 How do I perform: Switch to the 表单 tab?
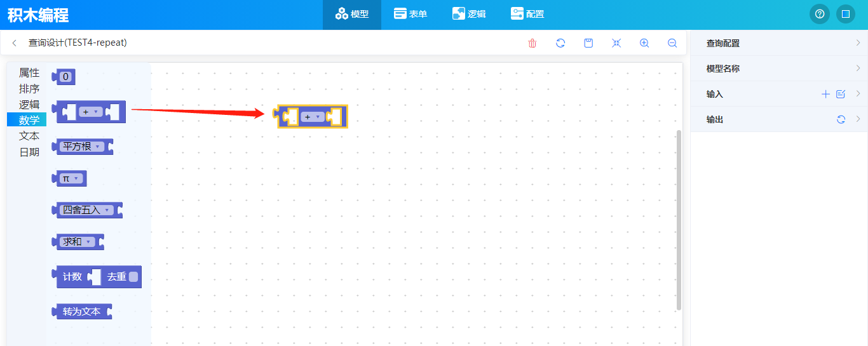tap(410, 14)
